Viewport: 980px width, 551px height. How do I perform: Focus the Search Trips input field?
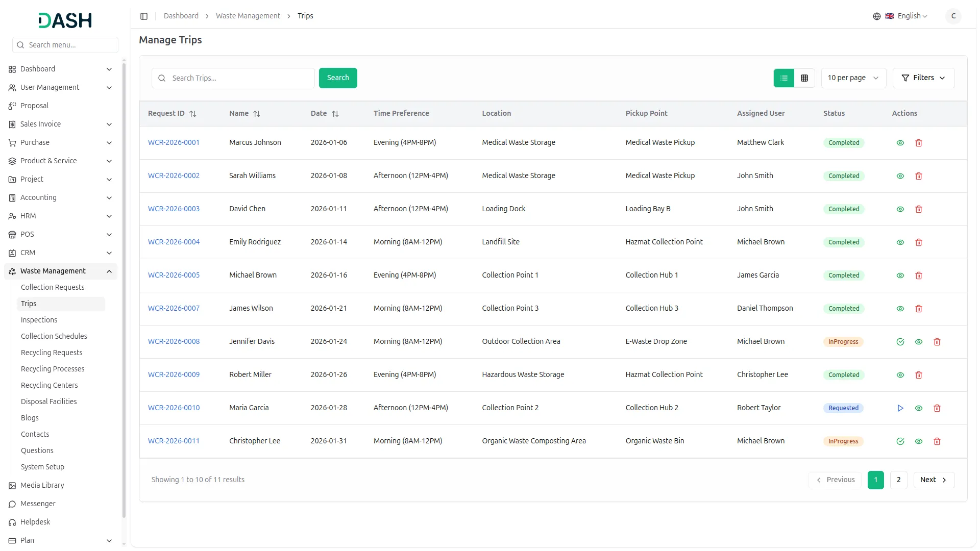click(x=240, y=78)
